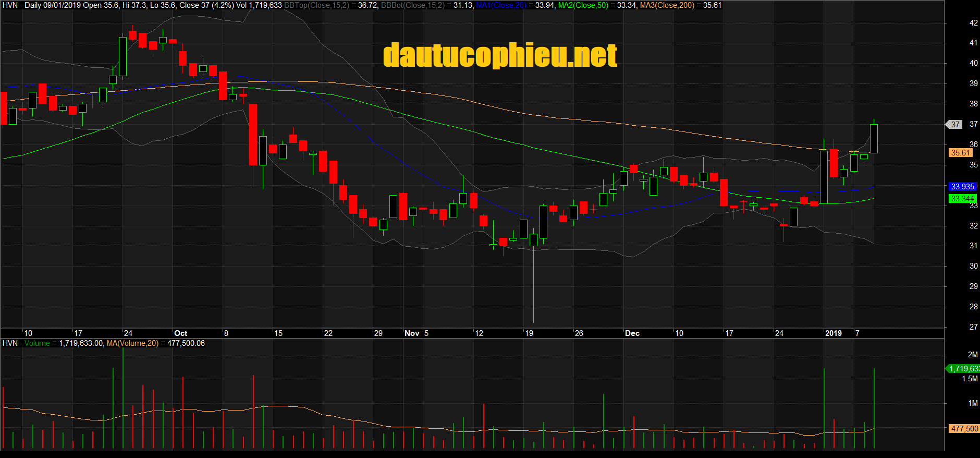Click the MA(Volume,20) label in volume pane
The height and width of the screenshot is (458, 980).
(132, 343)
